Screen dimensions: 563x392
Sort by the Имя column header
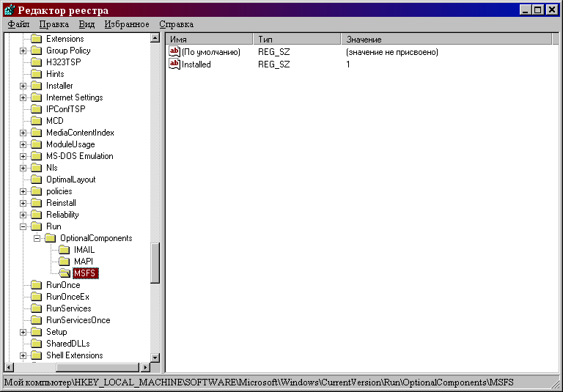click(210, 39)
